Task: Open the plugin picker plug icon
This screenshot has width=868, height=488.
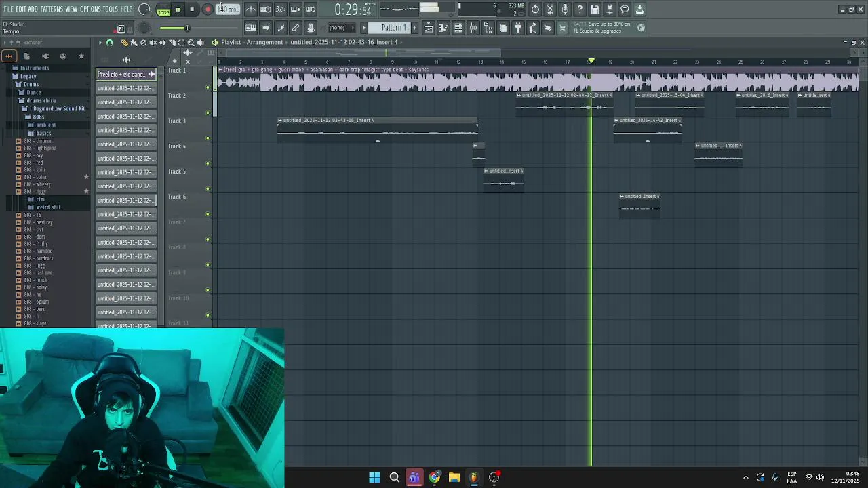Action: click(518, 28)
